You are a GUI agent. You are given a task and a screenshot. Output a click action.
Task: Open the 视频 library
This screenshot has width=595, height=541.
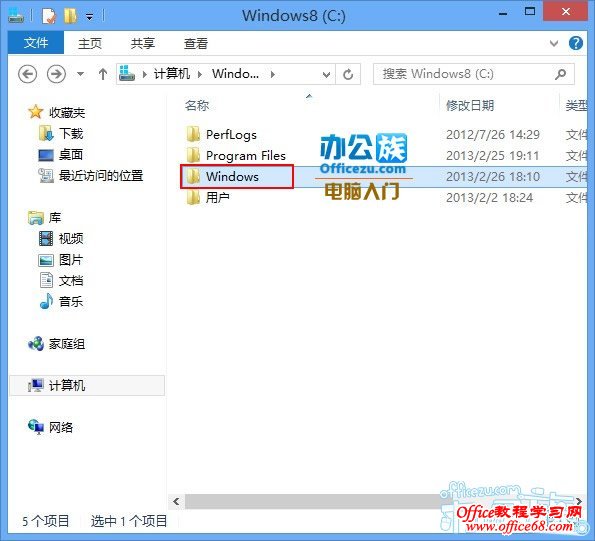pyautogui.click(x=71, y=239)
